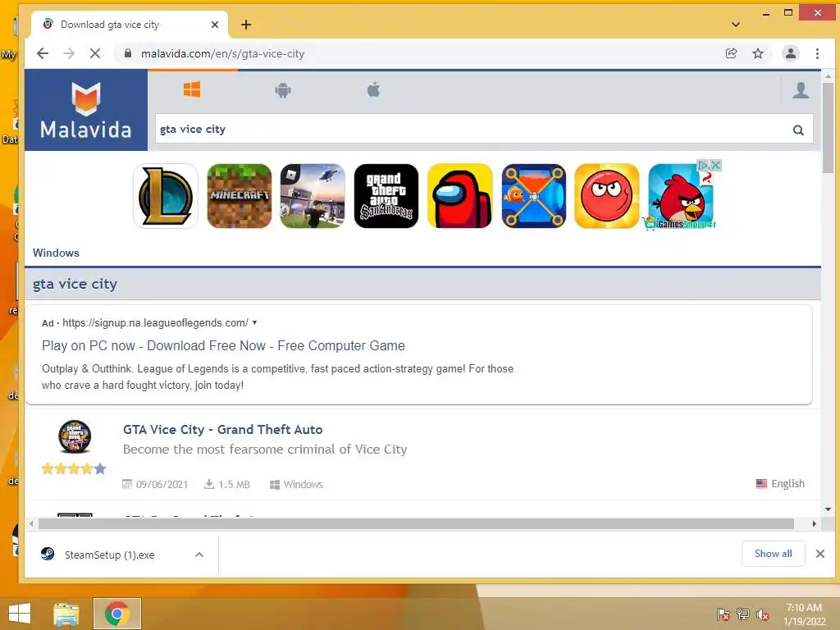Expand the ad URL dropdown arrow
Screen dimensions: 840x630
coord(254,322)
